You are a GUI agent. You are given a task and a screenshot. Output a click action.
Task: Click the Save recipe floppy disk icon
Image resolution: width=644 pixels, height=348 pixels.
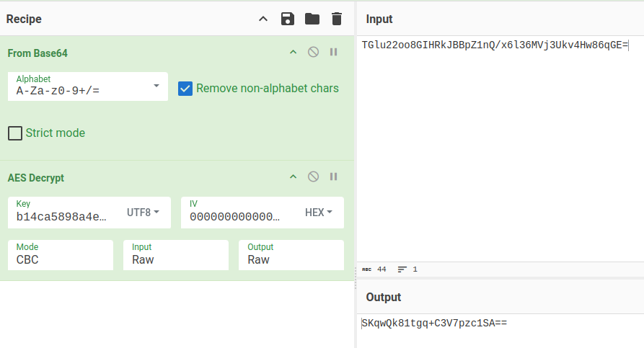pyautogui.click(x=288, y=19)
